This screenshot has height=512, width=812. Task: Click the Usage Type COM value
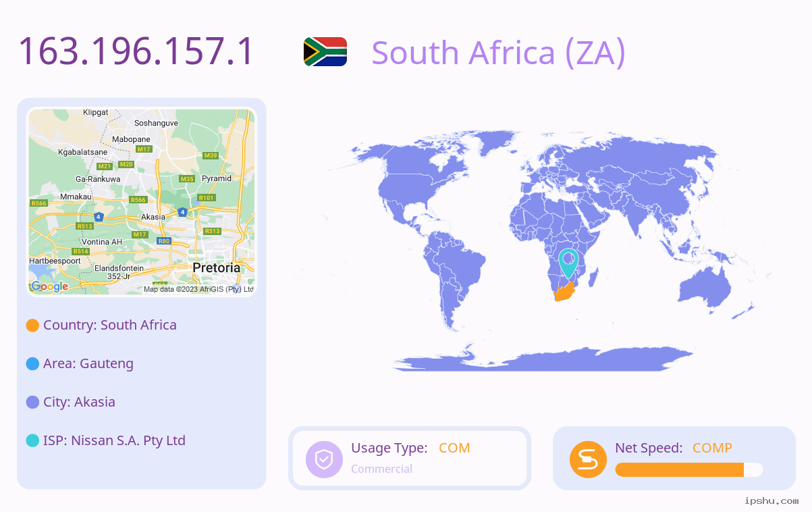[454, 448]
